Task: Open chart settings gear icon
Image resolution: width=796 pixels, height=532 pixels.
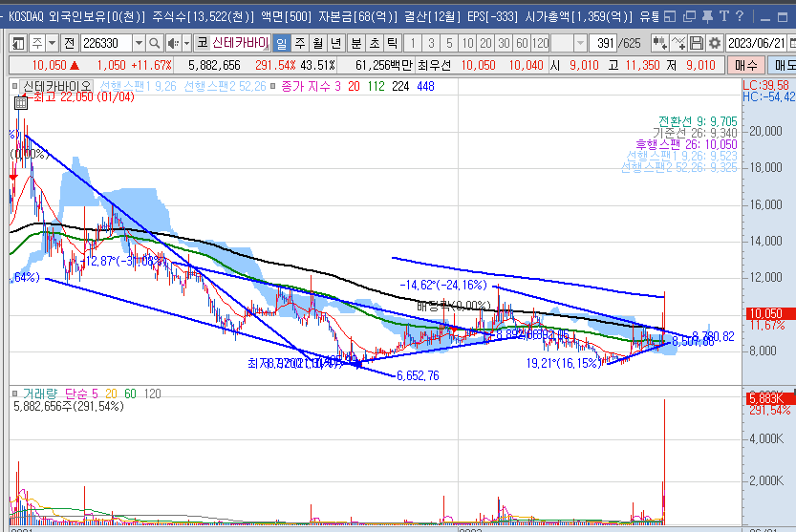Action: pyautogui.click(x=714, y=43)
